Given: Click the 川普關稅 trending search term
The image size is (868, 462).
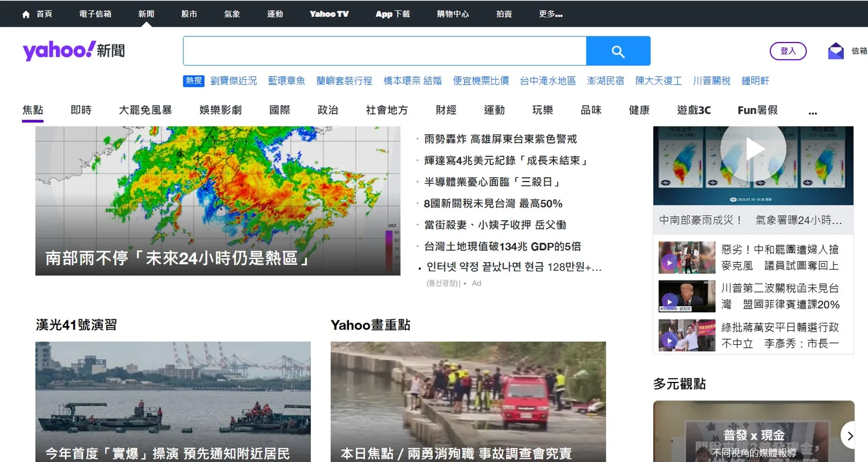Looking at the screenshot, I should [x=711, y=81].
